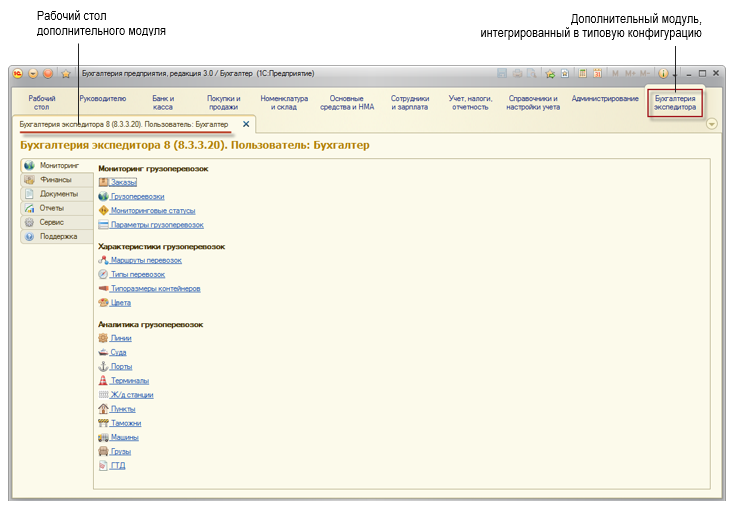Select the Мониторинг side tab

point(57,165)
